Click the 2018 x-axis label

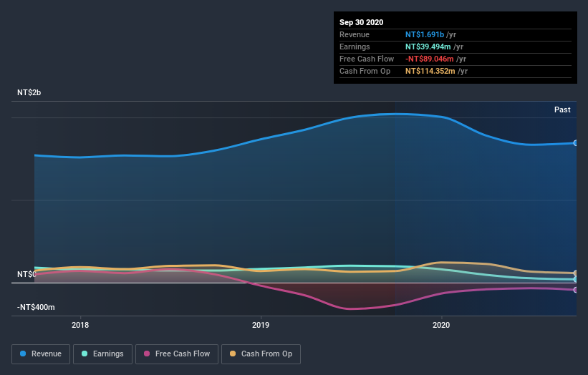(80, 325)
